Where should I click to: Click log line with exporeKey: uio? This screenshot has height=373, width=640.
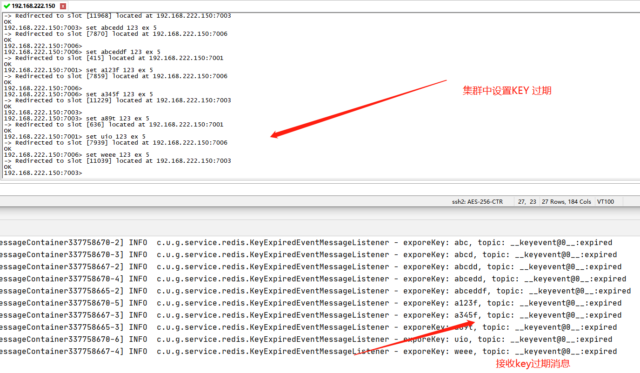(x=306, y=340)
